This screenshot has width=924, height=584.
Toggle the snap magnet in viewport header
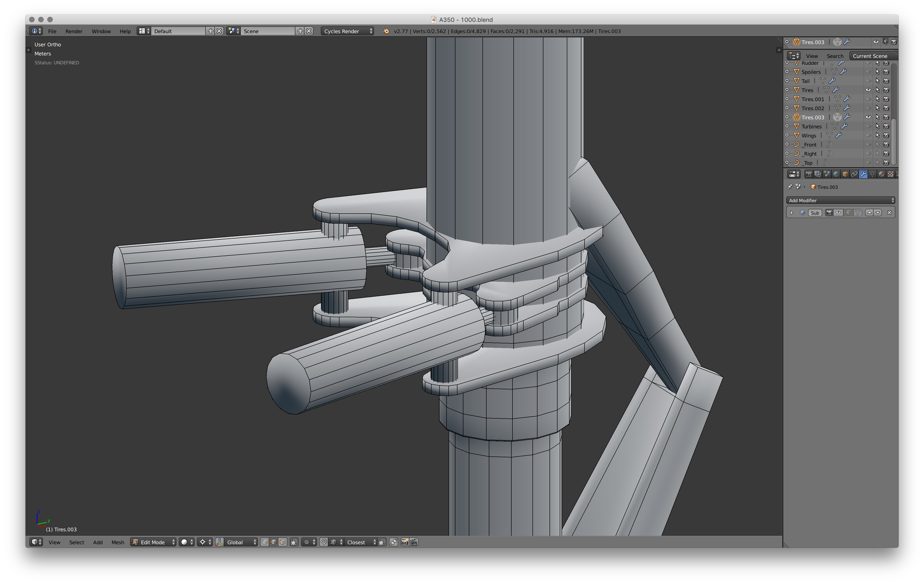pos(324,542)
